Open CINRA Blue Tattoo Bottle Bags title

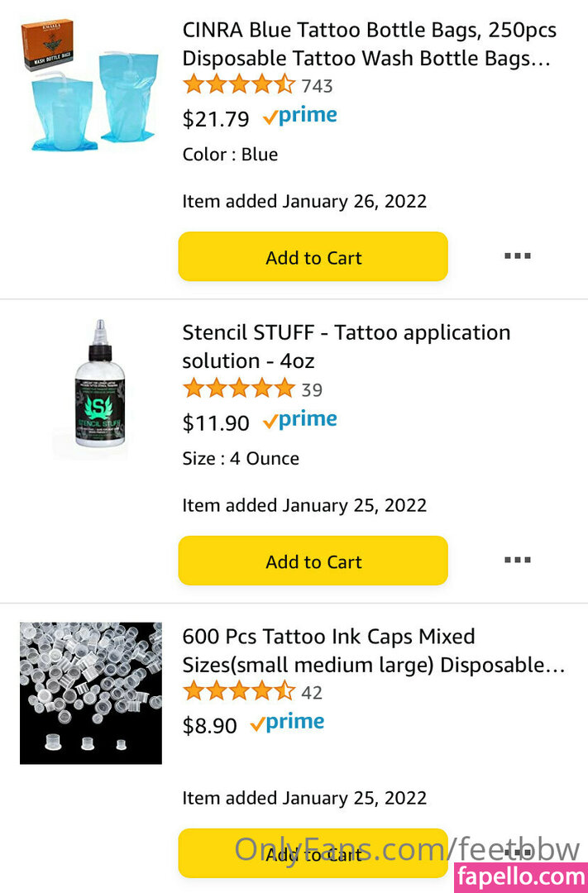click(x=369, y=45)
